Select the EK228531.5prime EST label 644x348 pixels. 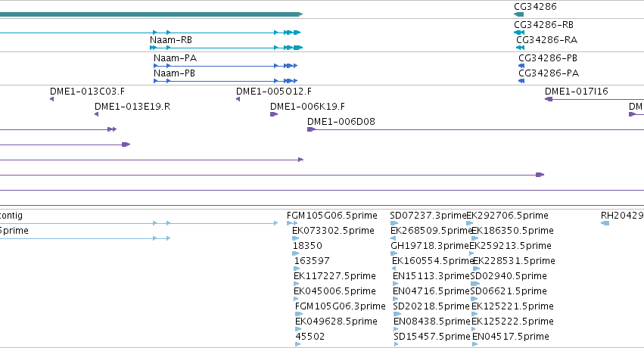coord(514,261)
